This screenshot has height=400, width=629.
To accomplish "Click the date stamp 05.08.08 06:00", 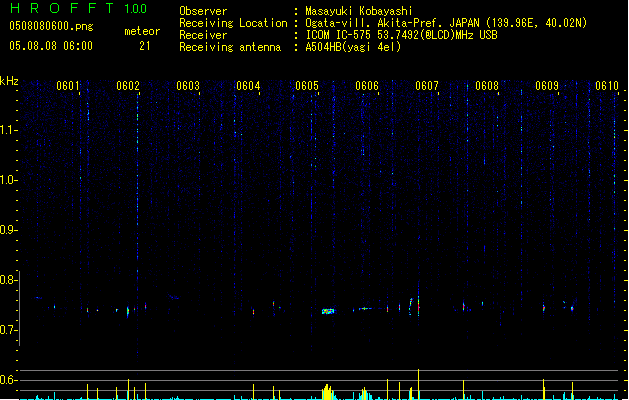I will click(51, 46).
